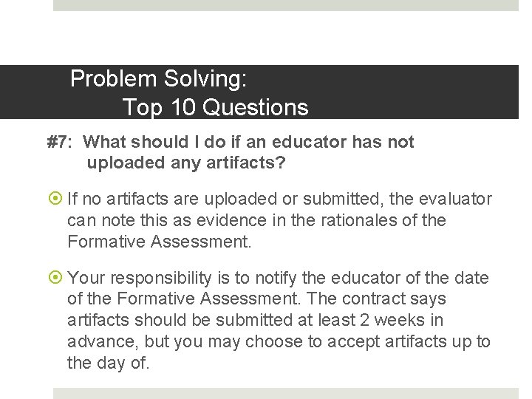Click the line starting "If no artifacts are uploaded"

pos(279,199)
